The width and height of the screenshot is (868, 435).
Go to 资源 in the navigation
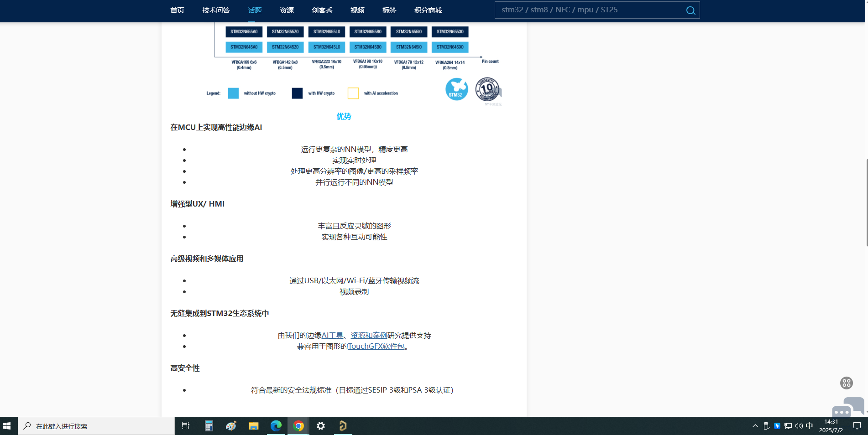(x=287, y=10)
